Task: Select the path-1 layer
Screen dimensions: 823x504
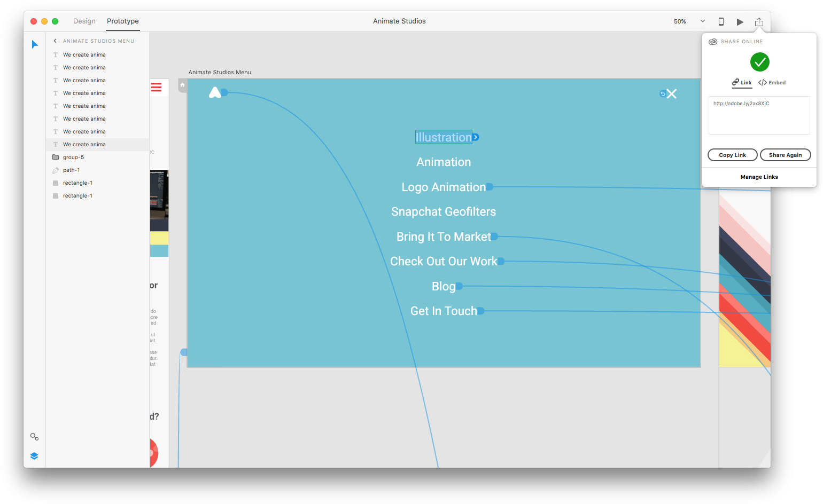Action: coord(71,170)
